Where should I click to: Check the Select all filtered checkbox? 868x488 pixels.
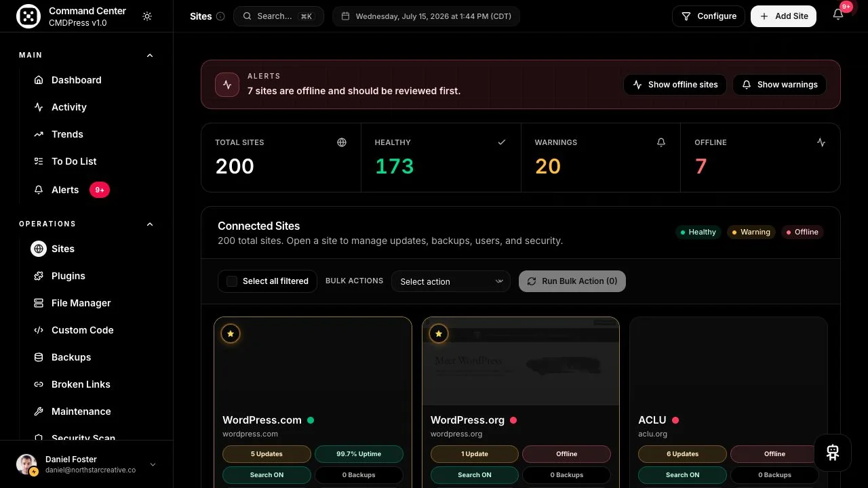pyautogui.click(x=232, y=281)
